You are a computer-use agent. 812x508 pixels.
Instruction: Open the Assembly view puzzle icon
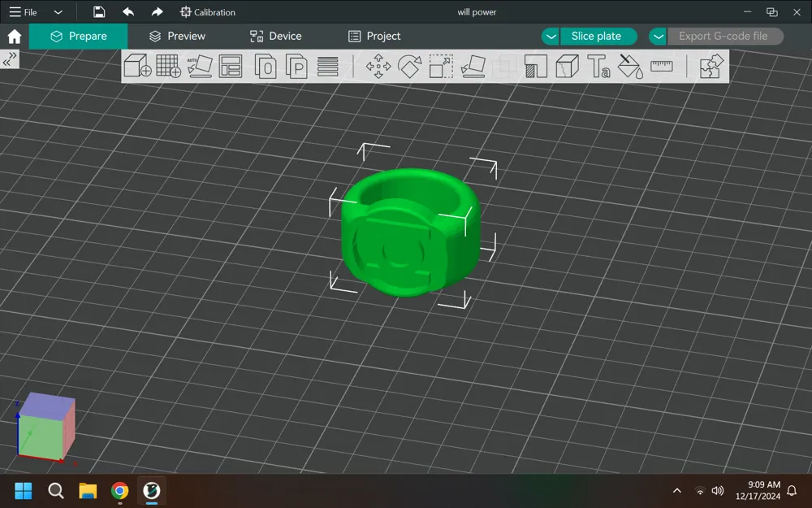click(711, 67)
